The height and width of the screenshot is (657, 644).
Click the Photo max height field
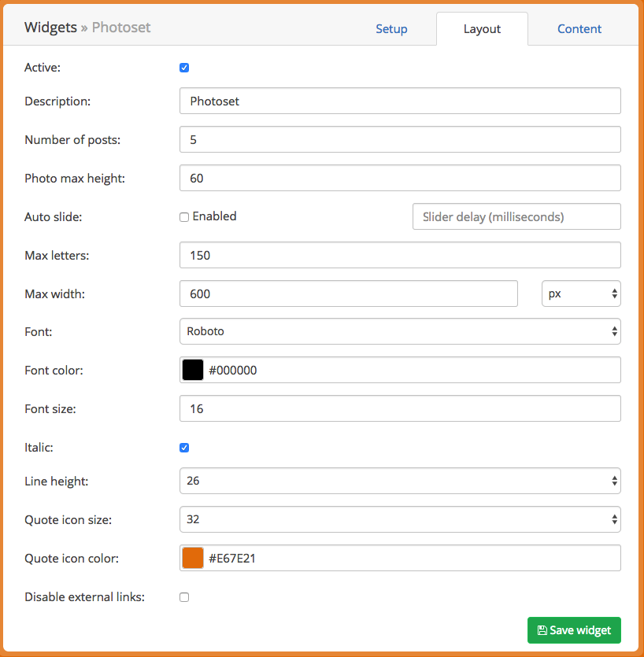[x=400, y=178]
